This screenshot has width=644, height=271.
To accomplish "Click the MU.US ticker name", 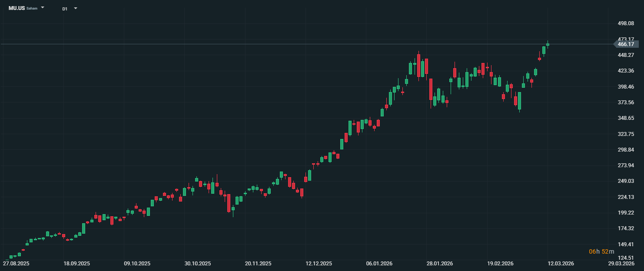I will pos(17,8).
